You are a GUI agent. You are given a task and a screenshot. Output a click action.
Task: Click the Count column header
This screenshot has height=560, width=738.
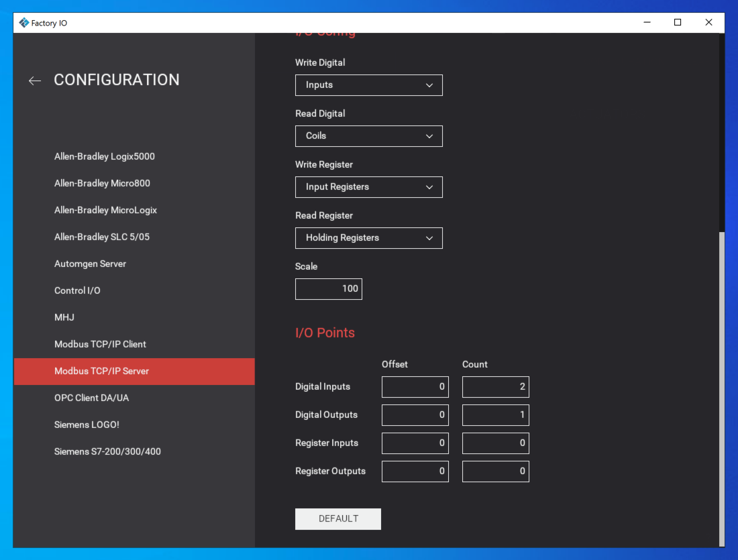pyautogui.click(x=475, y=364)
